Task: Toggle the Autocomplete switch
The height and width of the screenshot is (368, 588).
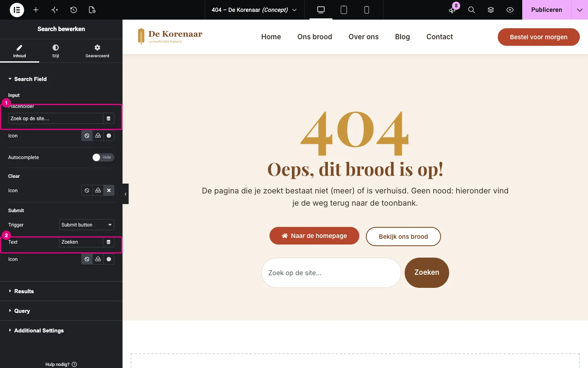Action: click(103, 157)
